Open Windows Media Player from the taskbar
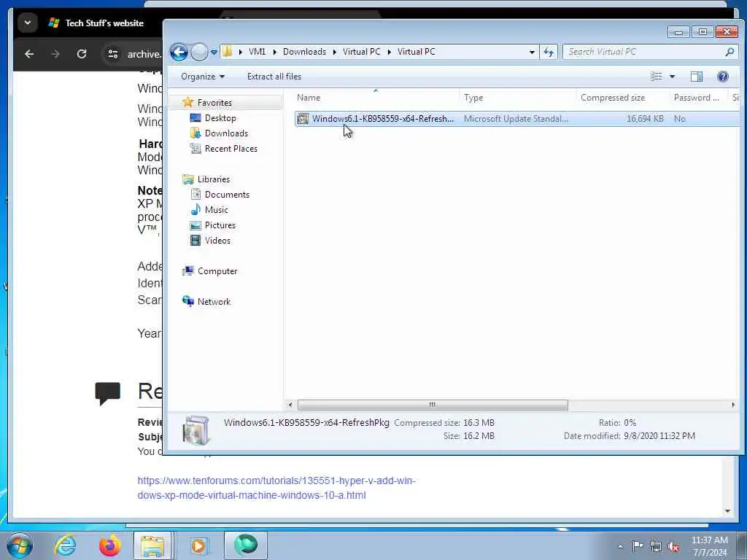This screenshot has height=560, width=747. [x=198, y=545]
